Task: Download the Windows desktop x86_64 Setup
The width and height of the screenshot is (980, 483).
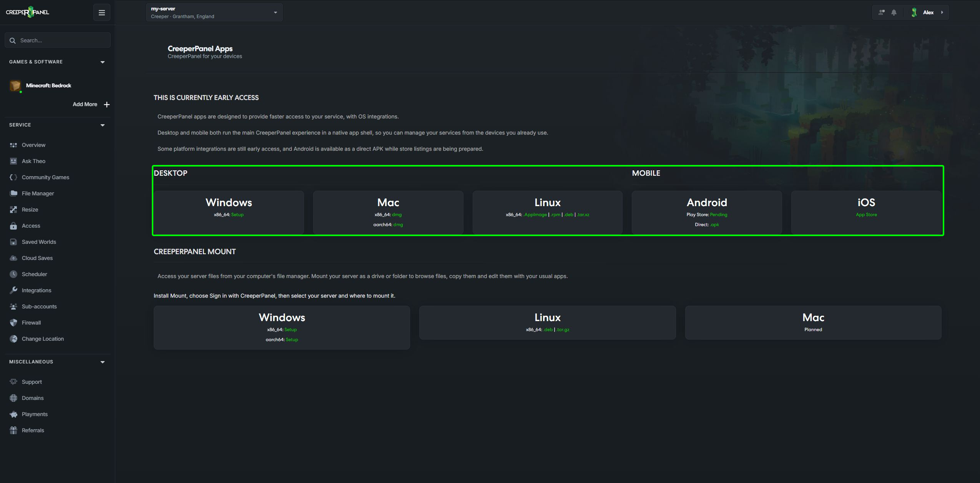Action: [237, 215]
